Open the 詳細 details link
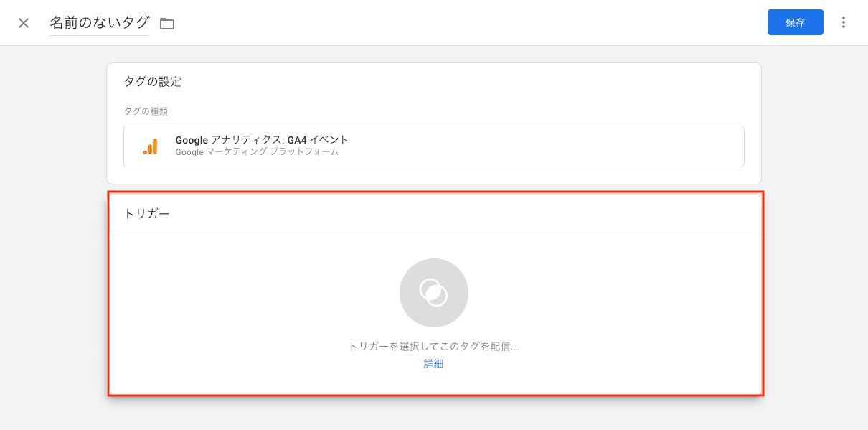 point(433,364)
